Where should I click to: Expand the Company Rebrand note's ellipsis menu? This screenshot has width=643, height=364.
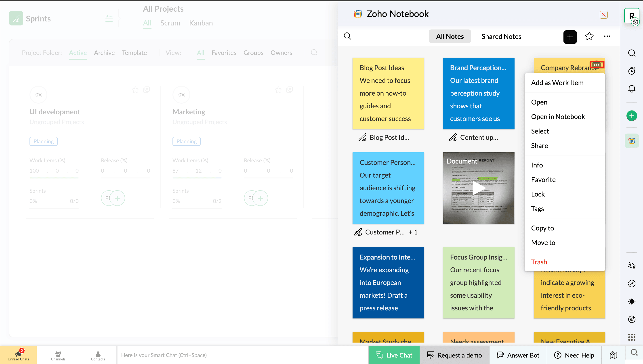[597, 65]
